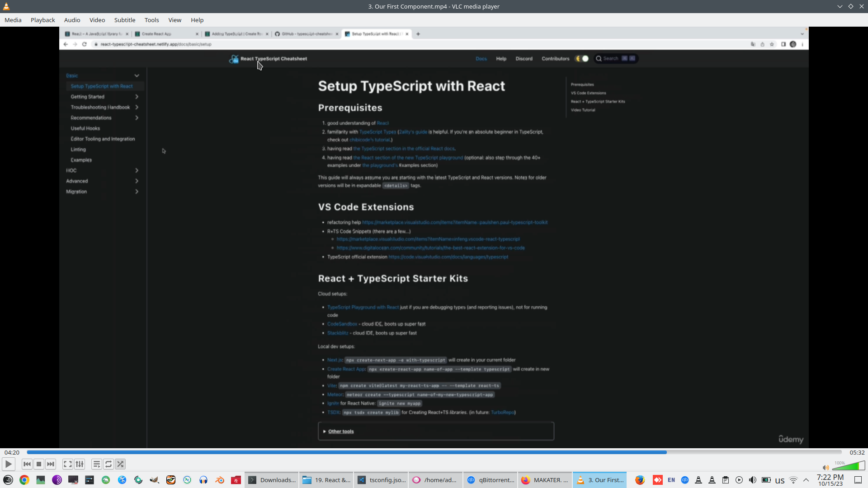Switch to tsconfig.json taskbar window

tap(382, 480)
